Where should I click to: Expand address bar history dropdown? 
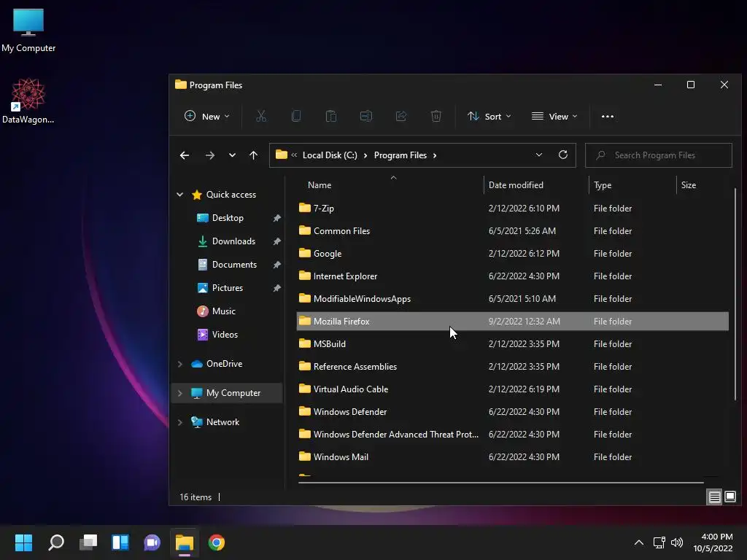tap(539, 155)
